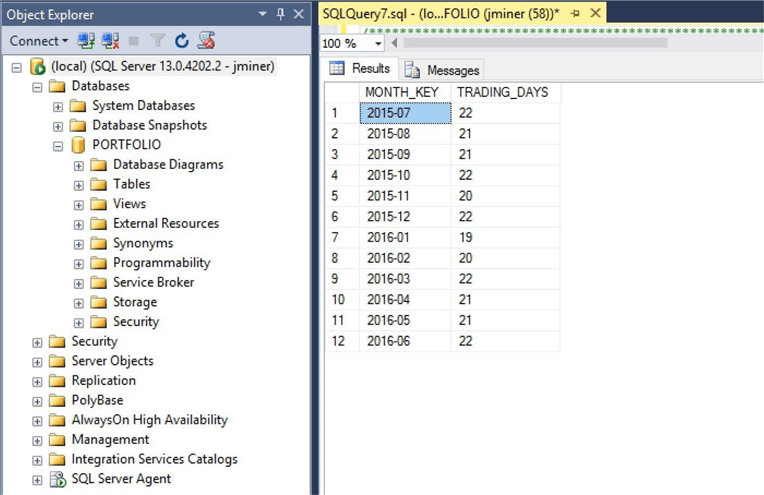Expand the Tables folder
Viewport: 764px width, 495px height.
79,184
